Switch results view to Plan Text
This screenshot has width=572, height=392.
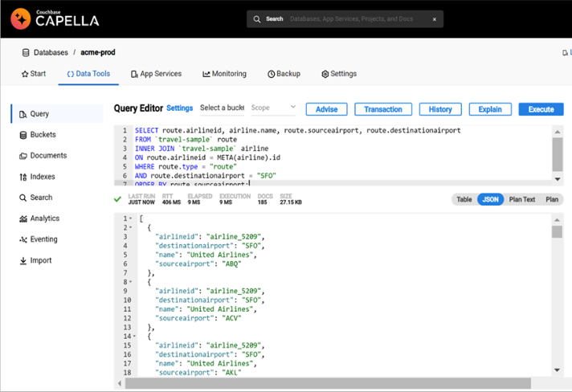tap(522, 199)
